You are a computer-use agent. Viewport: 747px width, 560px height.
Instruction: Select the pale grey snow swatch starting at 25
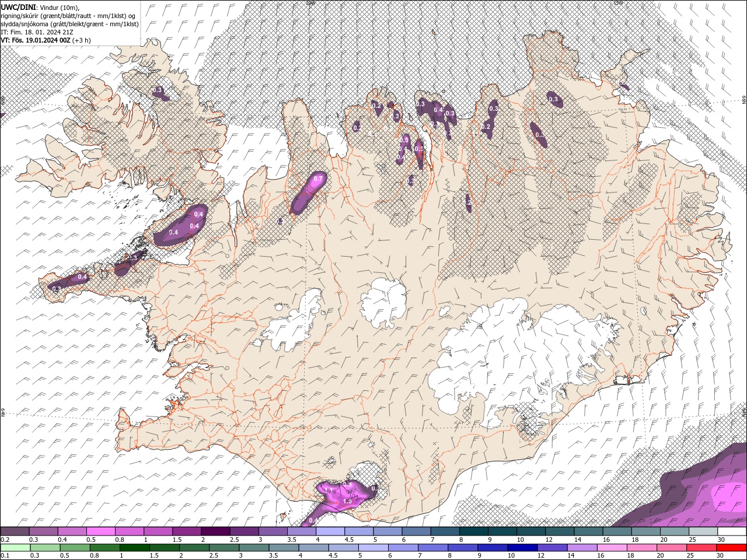pyautogui.click(x=703, y=531)
